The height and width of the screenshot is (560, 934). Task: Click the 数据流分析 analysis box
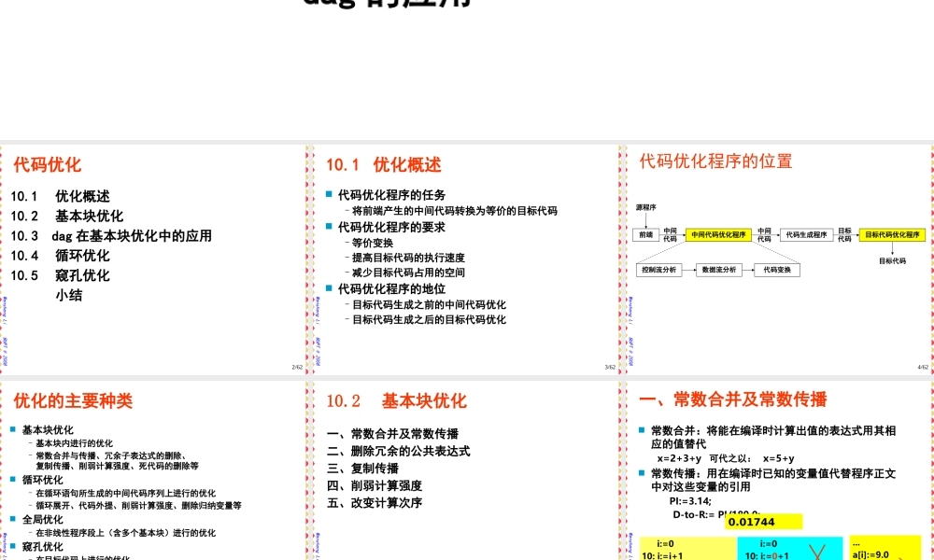click(x=718, y=270)
